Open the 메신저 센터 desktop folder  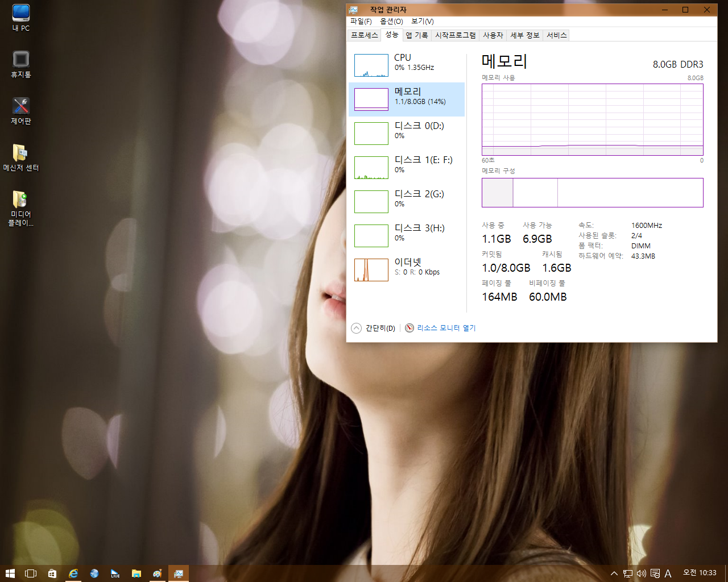click(21, 157)
